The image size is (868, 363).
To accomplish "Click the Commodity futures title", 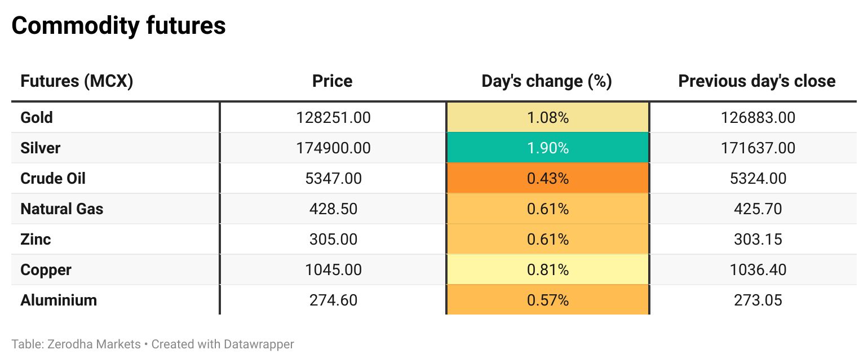I will tap(118, 26).
